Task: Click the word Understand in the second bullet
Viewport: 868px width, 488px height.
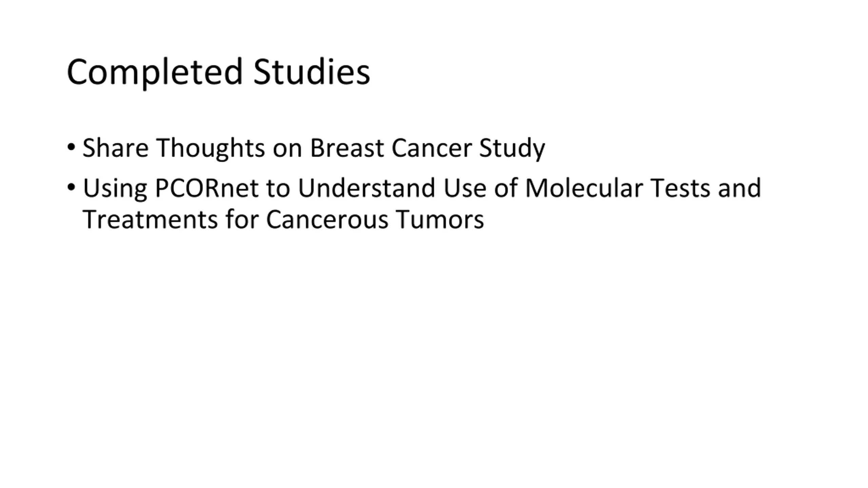Action: click(367, 188)
